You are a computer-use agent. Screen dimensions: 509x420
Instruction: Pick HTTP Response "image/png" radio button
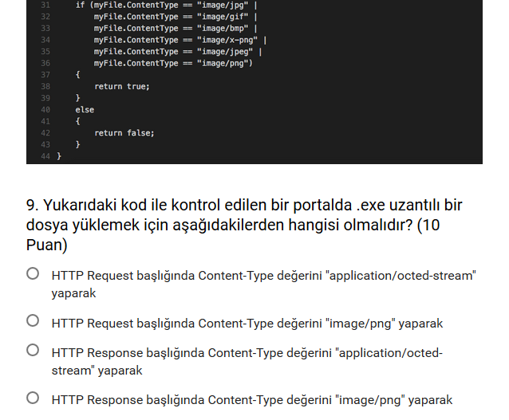coord(33,398)
